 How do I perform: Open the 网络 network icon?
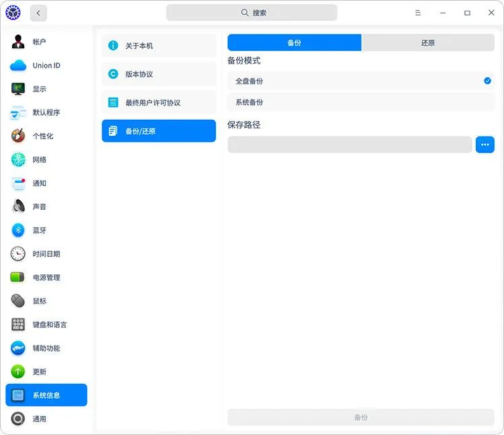tap(18, 159)
